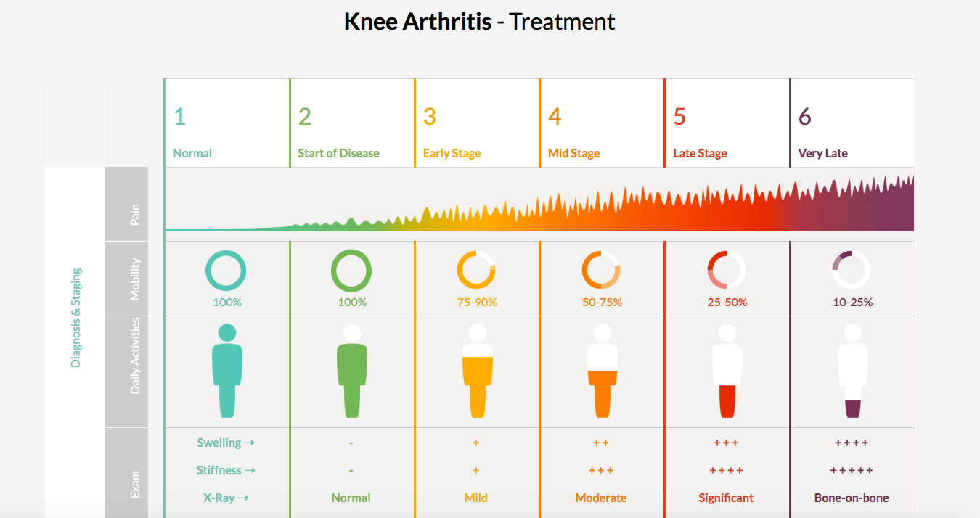Click the 25-50% mobility donut chart
Screen dimensions: 980x518
point(727,271)
